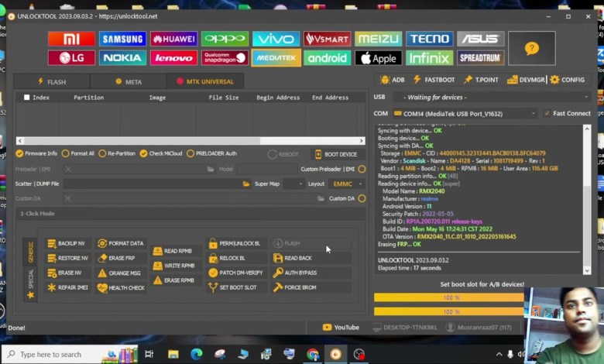Viewport: 604px width, 364px height.
Task: Select the MediaTek brand tile
Action: pyautogui.click(x=276, y=58)
